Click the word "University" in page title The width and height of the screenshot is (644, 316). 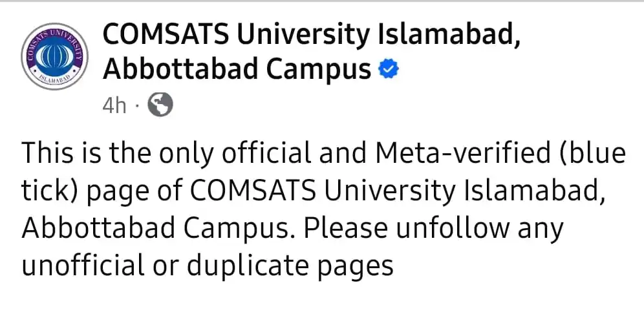pos(303,36)
